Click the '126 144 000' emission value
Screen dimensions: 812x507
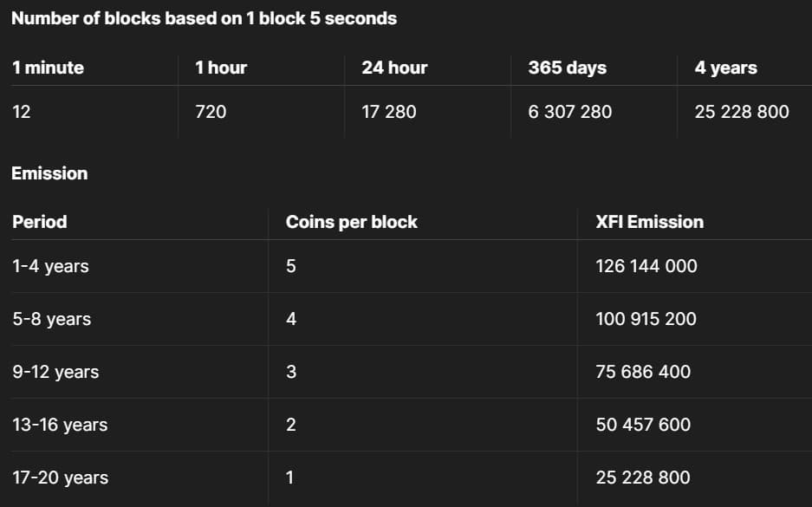coord(646,266)
